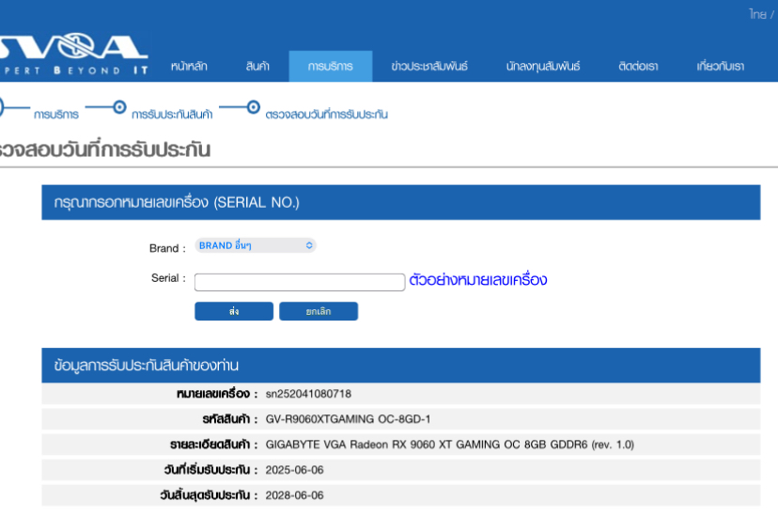This screenshot has width=778, height=532.
Task: Go to ติดต่อเรา (Contact us) page
Action: coord(638,67)
